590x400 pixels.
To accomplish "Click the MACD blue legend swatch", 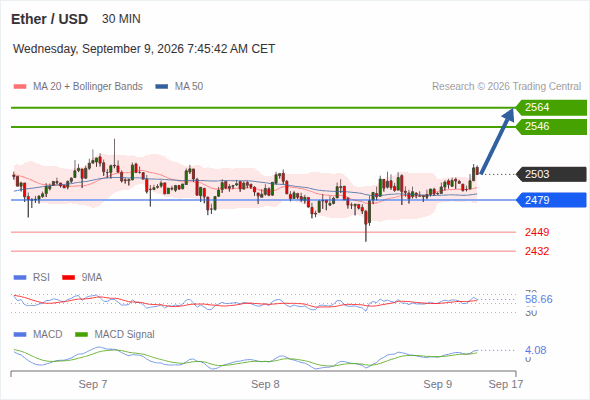I will [20, 335].
